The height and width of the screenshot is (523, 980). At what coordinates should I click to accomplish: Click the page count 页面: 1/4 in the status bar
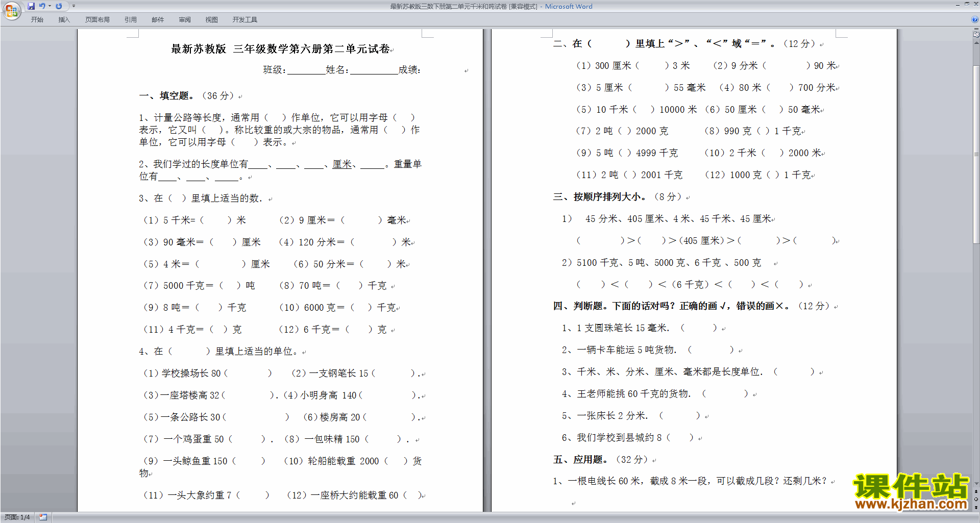[x=17, y=517]
